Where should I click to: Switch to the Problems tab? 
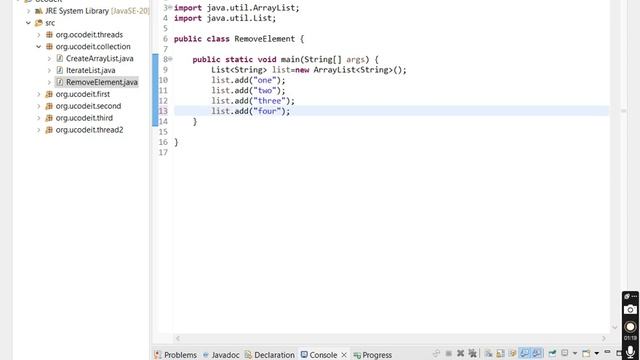pos(176,355)
